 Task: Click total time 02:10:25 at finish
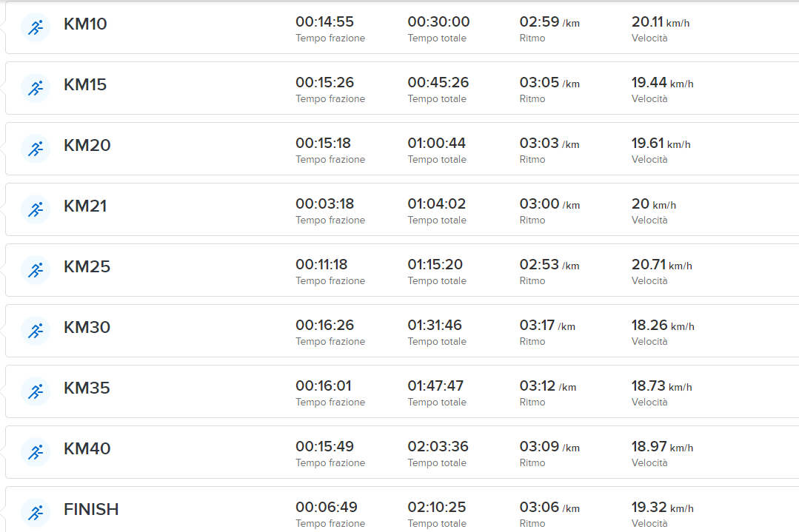[438, 507]
